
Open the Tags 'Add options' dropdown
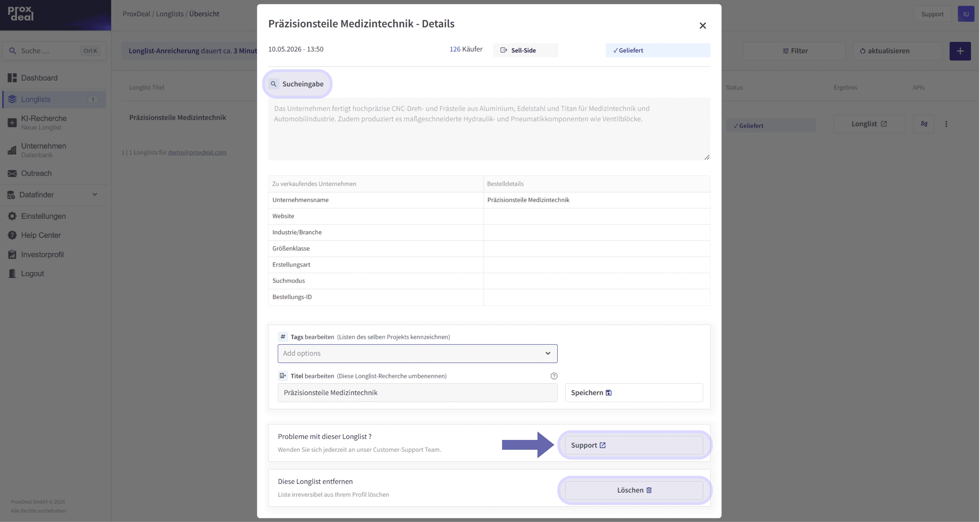(417, 353)
